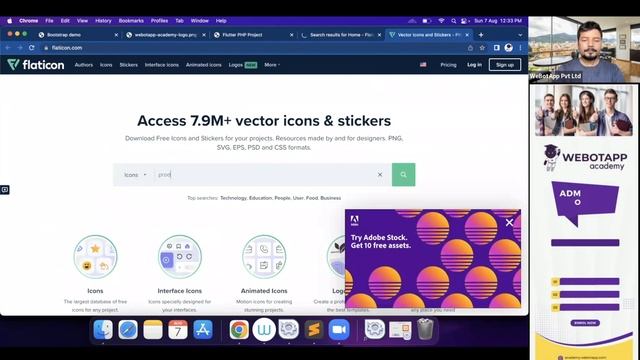Click the Food top search
This screenshot has height=360, width=640.
312,198
